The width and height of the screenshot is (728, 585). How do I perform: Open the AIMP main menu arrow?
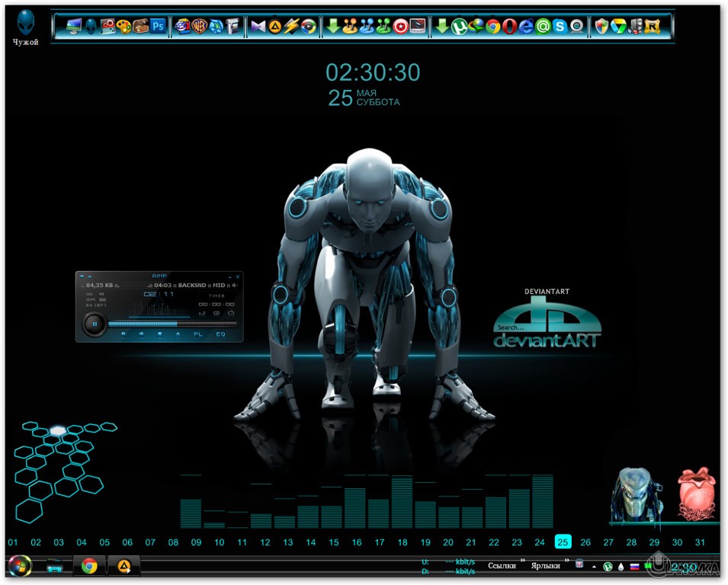tap(82, 276)
